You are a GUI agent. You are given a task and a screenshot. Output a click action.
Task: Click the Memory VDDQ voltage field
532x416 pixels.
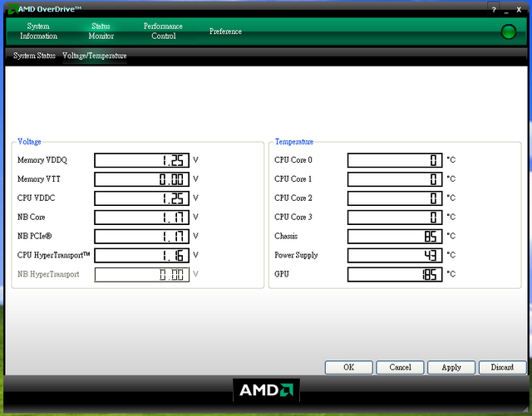click(142, 160)
